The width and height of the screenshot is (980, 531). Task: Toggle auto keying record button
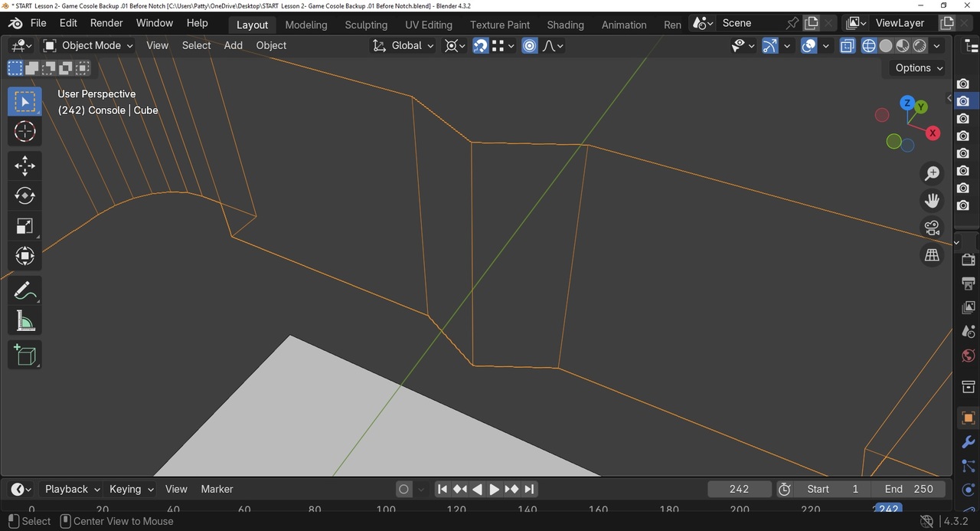tap(403, 489)
